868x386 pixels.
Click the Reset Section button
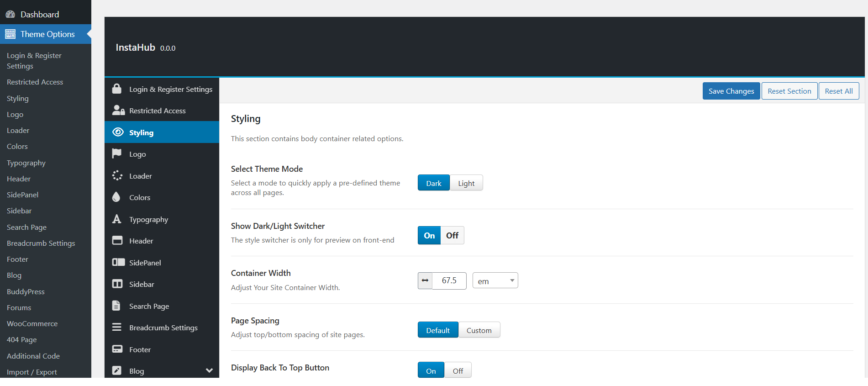click(x=789, y=91)
